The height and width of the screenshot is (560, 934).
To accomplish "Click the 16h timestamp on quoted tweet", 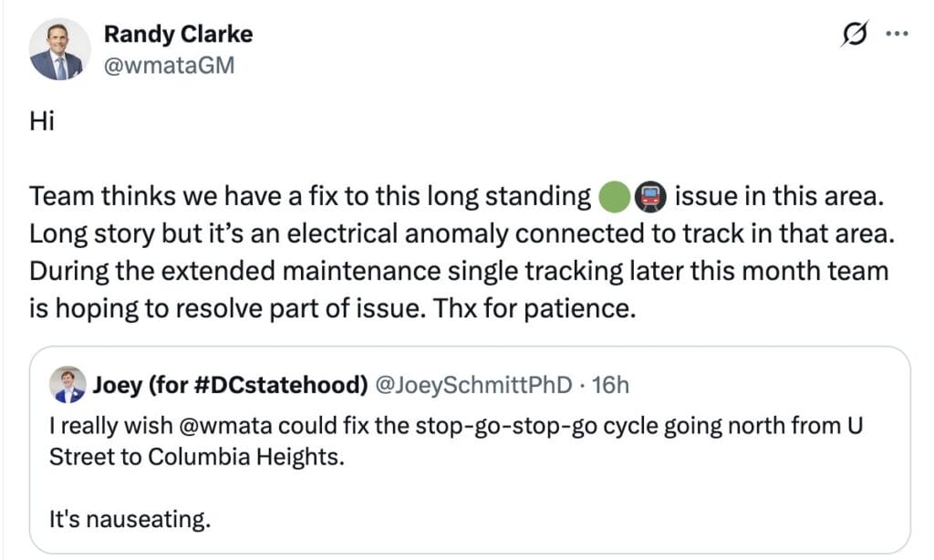I will pyautogui.click(x=610, y=385).
